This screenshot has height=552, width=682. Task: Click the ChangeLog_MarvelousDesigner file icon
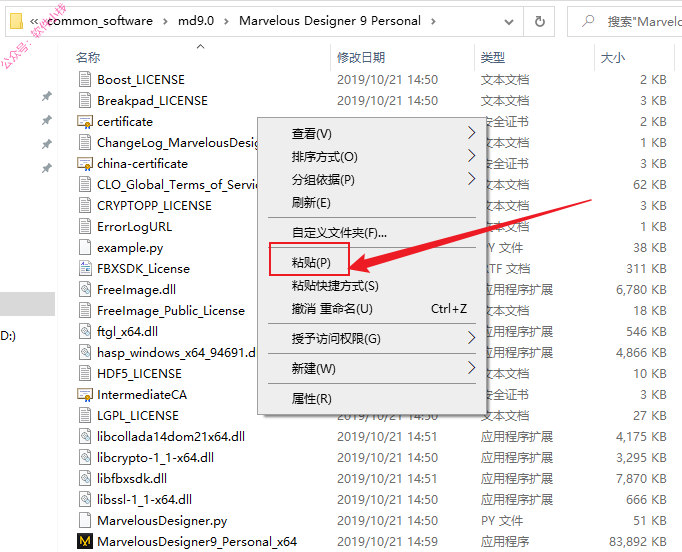pos(85,143)
